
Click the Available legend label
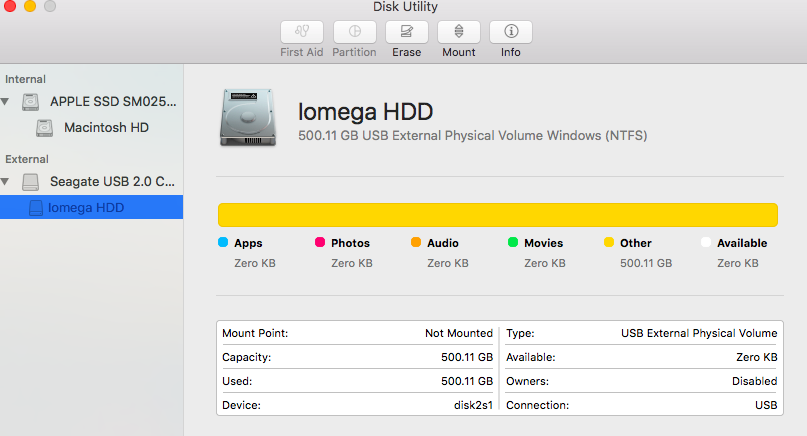coord(742,243)
